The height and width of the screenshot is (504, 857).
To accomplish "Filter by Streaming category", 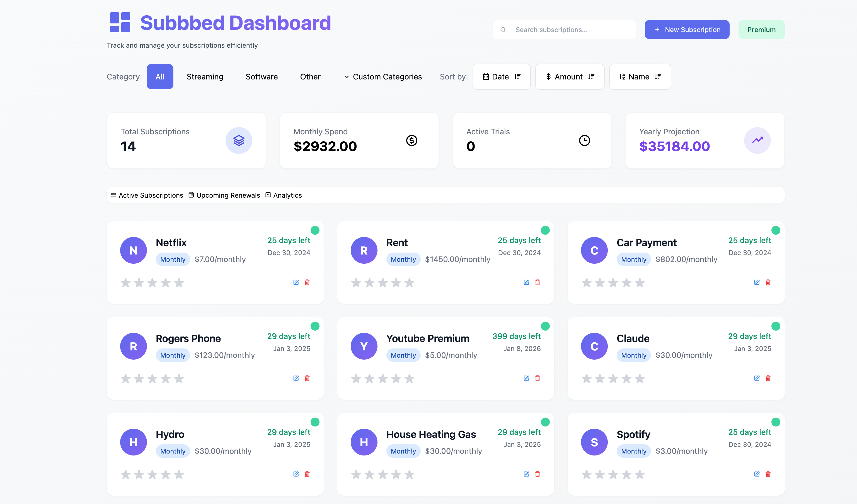I will (x=205, y=77).
